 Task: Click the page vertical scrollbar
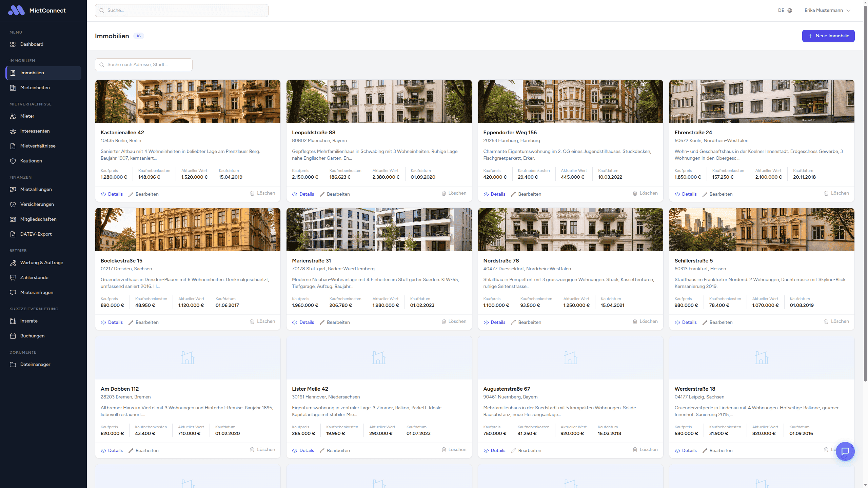(x=865, y=193)
